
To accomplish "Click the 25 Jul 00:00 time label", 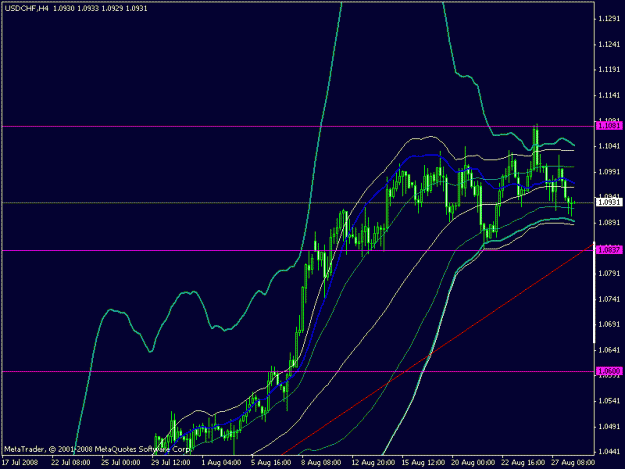I will [120, 462].
